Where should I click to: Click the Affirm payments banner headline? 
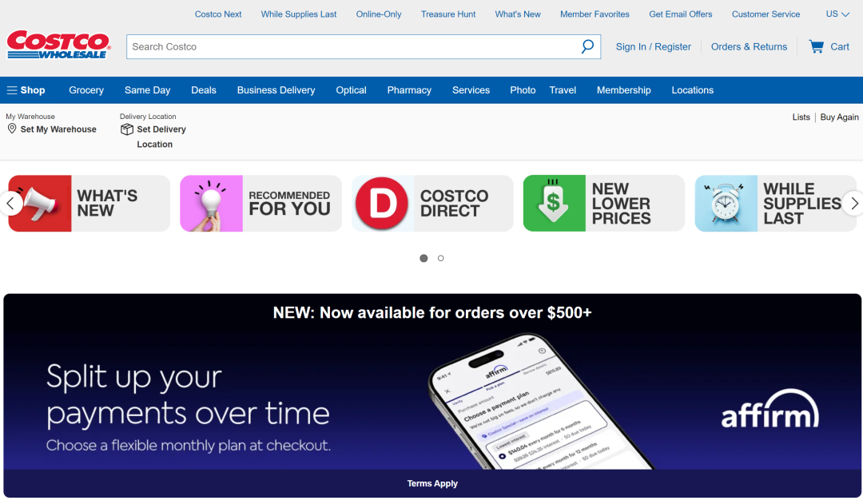coord(188,395)
